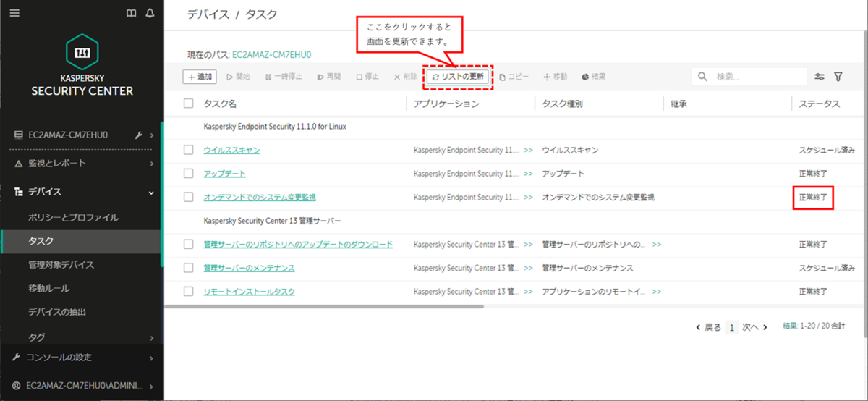
Task: Open the 管理サーバーのメンテナンス task link
Action: click(249, 268)
